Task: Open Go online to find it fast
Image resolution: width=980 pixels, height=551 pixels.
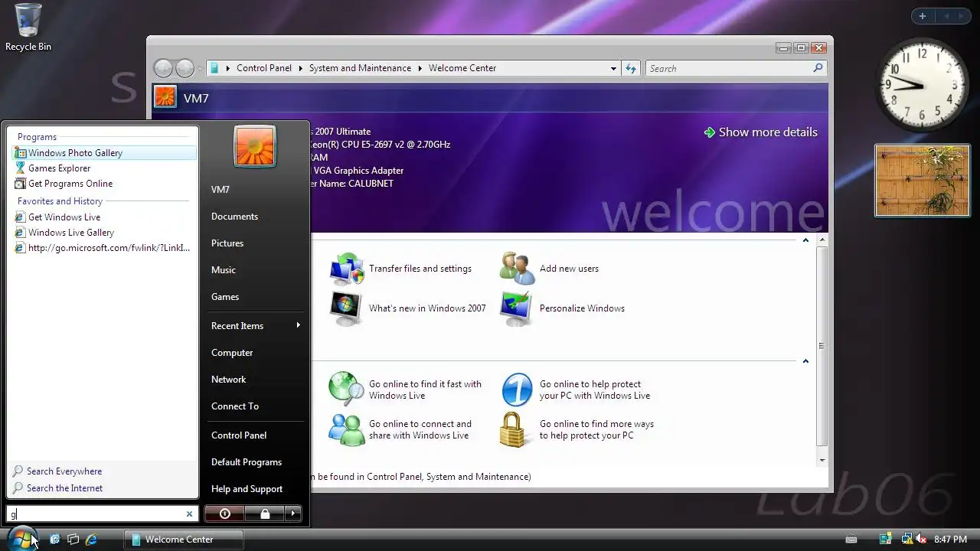Action: (405, 390)
